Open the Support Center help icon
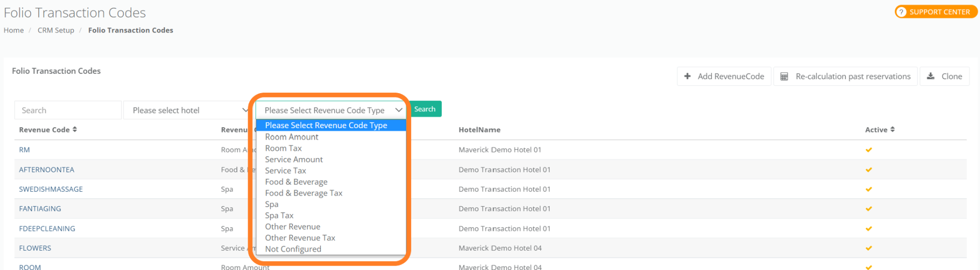 coord(901,12)
